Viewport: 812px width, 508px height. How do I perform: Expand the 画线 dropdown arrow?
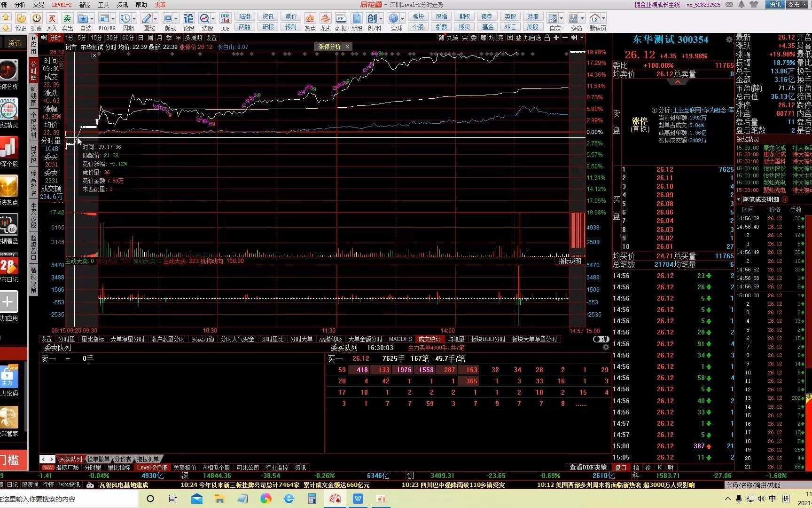[155, 19]
